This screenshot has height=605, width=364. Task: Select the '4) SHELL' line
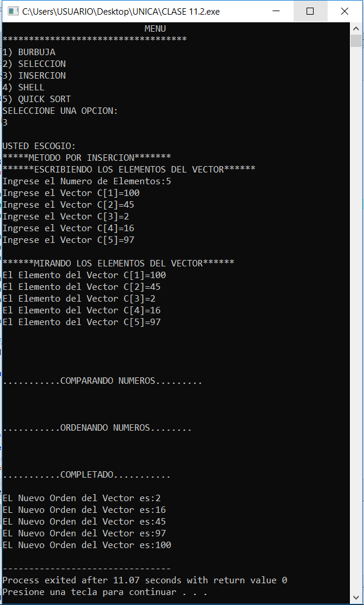pos(23,87)
